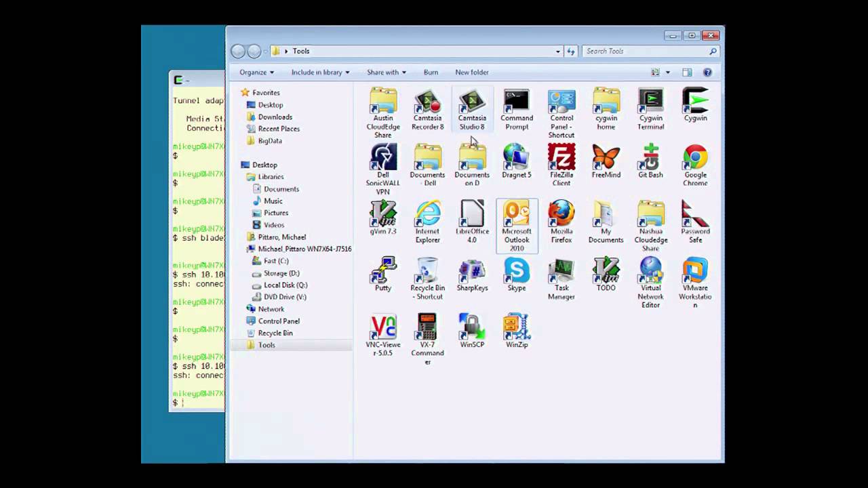Launch the Putty shortcut

pos(383,274)
